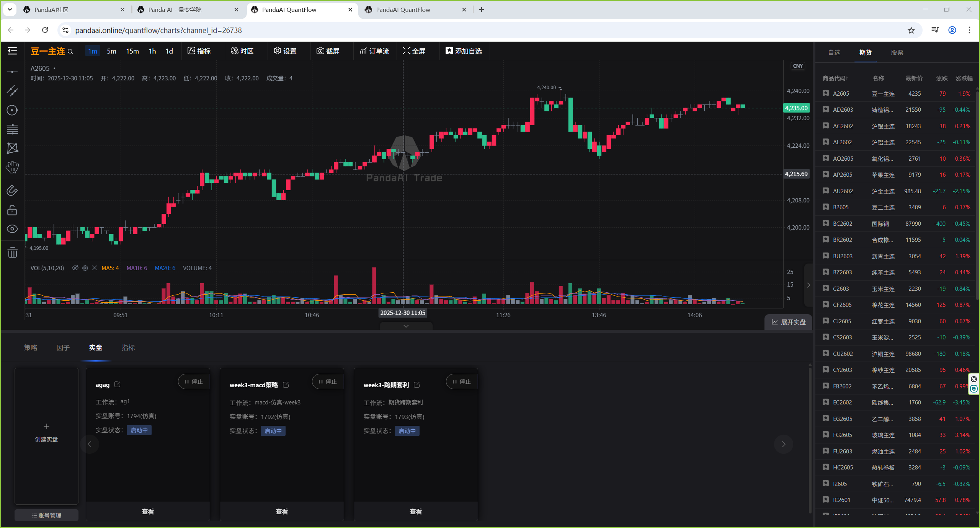Select the Fibonacci levels tool
Viewport: 980px width, 528px height.
12,129
